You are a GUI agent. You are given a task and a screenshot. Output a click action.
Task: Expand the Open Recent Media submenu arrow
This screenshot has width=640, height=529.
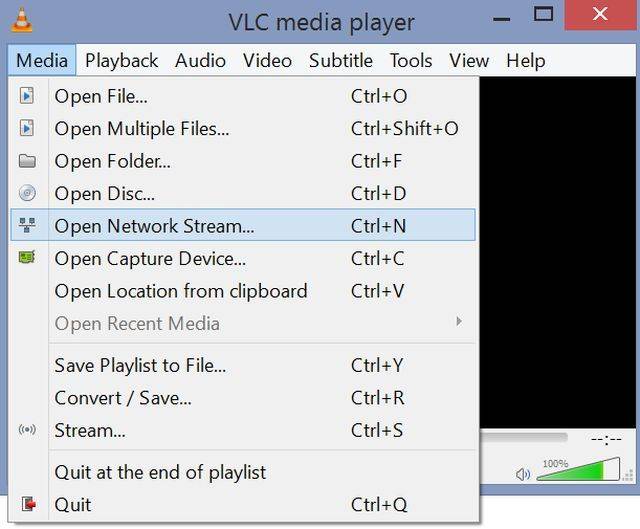tap(459, 322)
